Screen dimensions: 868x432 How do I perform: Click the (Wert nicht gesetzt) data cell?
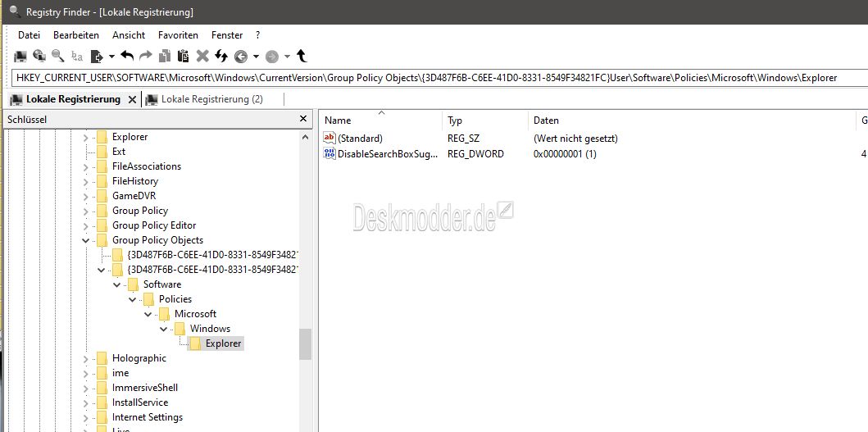tap(575, 139)
